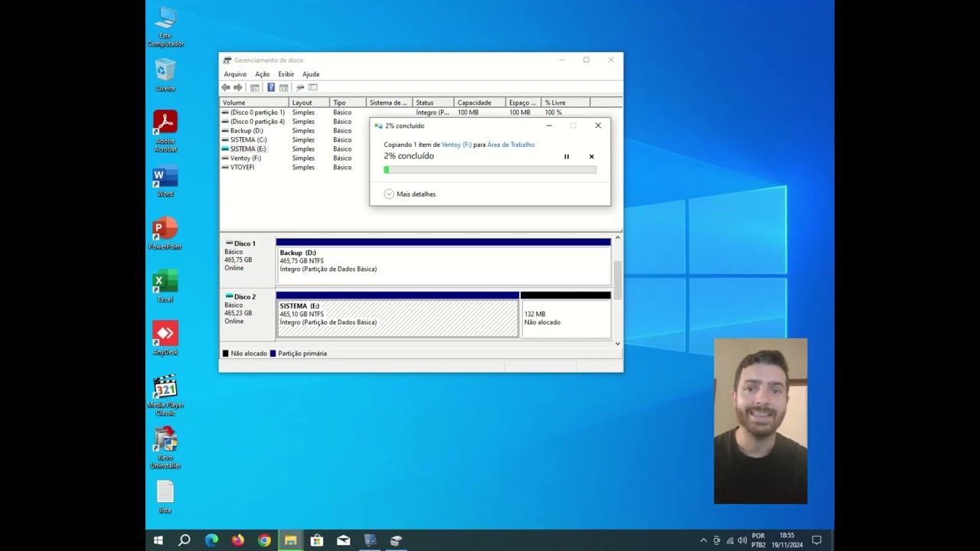Click the blue Help icon in the toolbar
This screenshot has height=551, width=980.
click(x=271, y=88)
